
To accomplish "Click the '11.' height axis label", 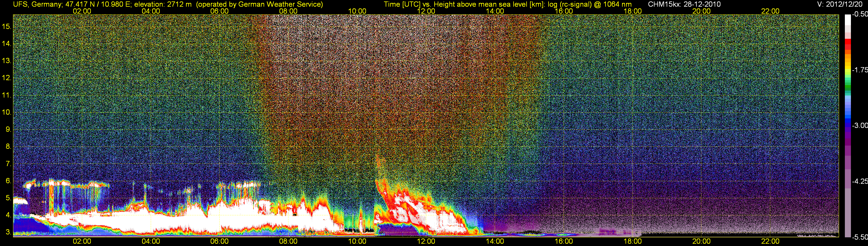I will click(7, 95).
